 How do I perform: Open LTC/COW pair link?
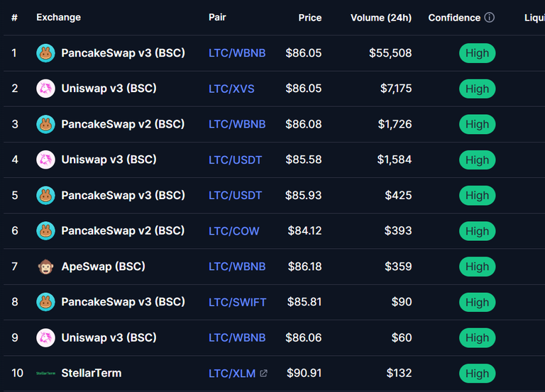tap(234, 231)
